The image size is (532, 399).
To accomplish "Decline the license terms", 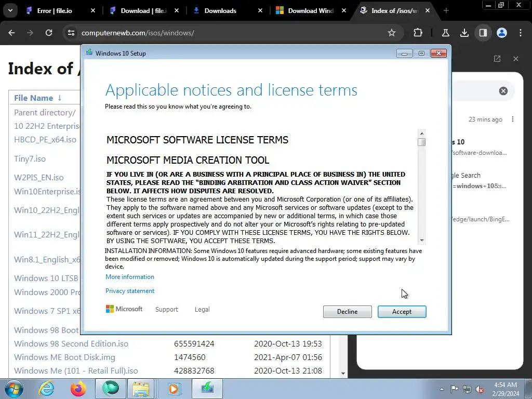I will (x=347, y=312).
